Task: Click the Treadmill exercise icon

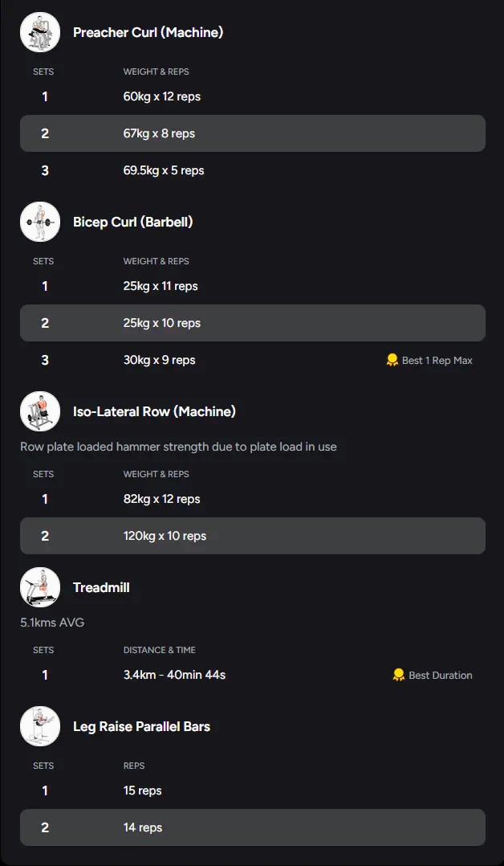Action: click(x=40, y=587)
